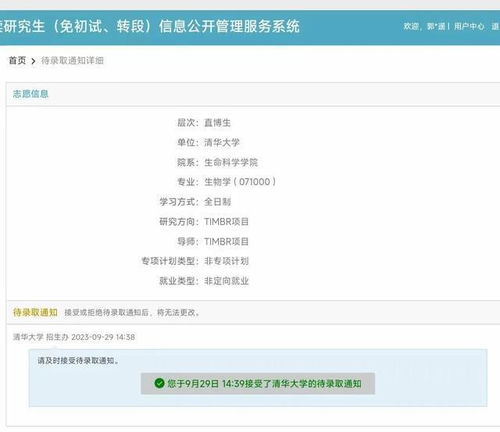The image size is (500, 432).
Task: Select the yellow 待录取通知 section label
Action: 35,312
